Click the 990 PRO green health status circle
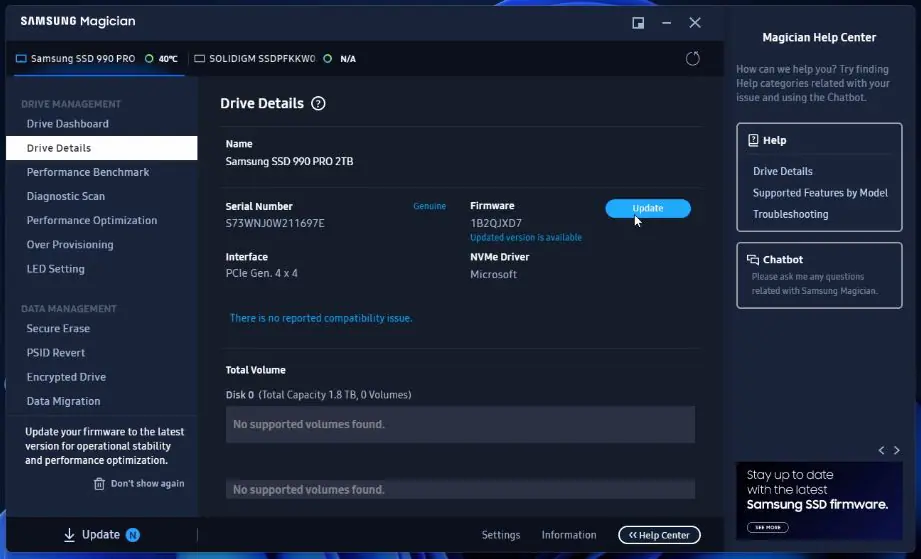The height and width of the screenshot is (559, 921). [x=149, y=59]
